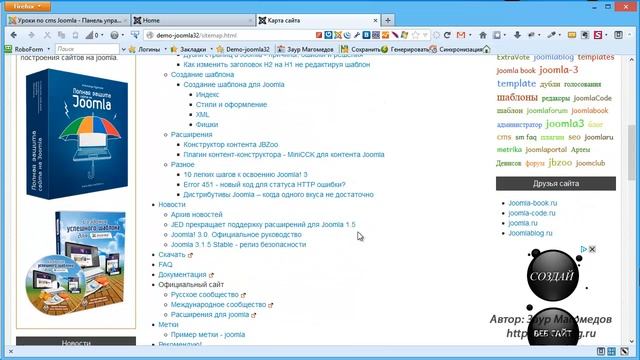Open Зауур Магомедов RoboForm identity
This screenshot has height=360, width=640.
(x=305, y=49)
